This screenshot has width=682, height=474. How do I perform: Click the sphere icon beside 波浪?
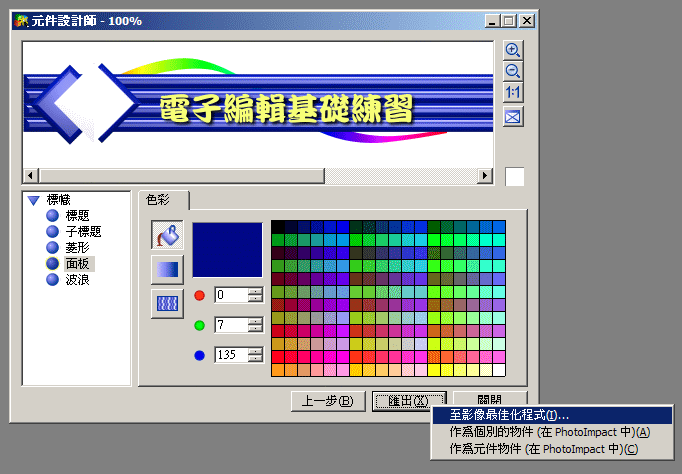53,280
